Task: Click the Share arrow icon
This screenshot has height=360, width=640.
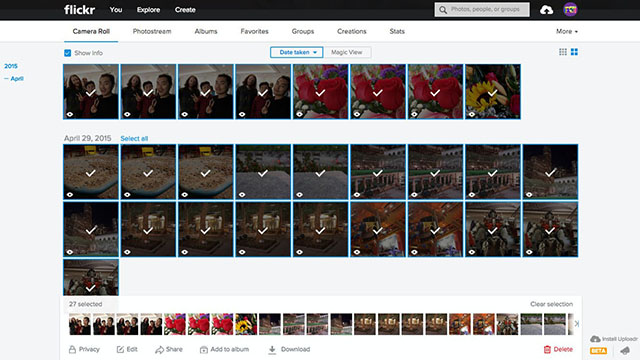Action: [159, 350]
